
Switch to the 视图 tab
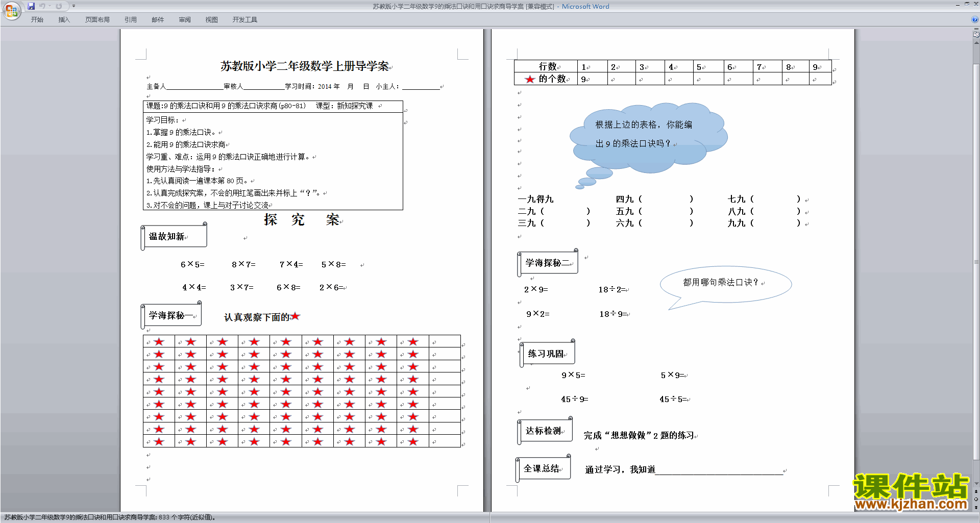212,20
